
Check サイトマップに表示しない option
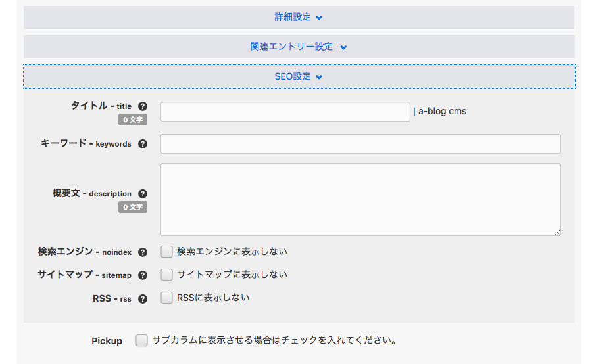pyautogui.click(x=167, y=275)
